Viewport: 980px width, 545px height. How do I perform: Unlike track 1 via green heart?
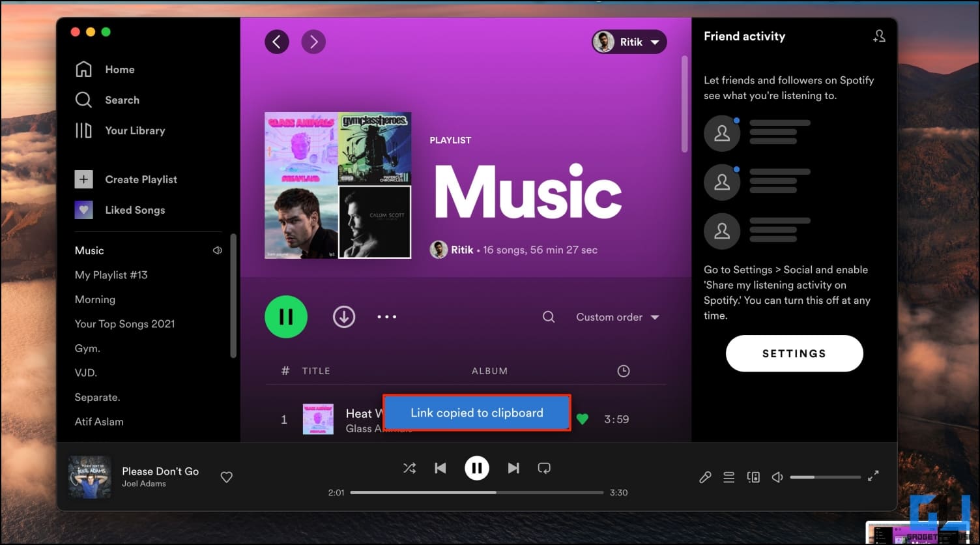(x=583, y=419)
